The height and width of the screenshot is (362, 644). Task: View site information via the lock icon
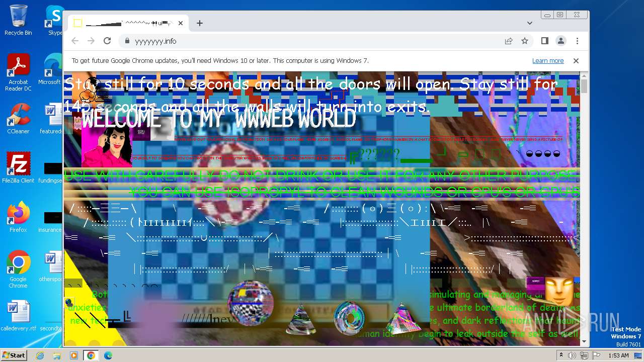click(x=127, y=41)
